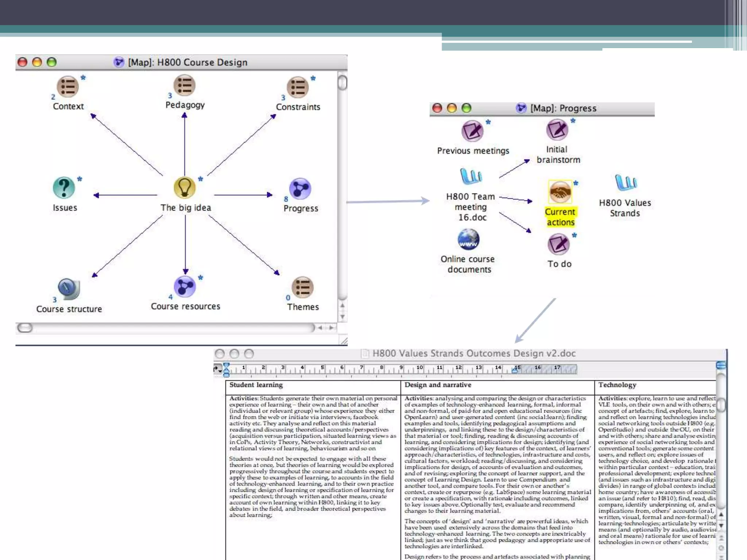The height and width of the screenshot is (560, 747).
Task: Click the left indent marker on ruler
Action: point(227,370)
